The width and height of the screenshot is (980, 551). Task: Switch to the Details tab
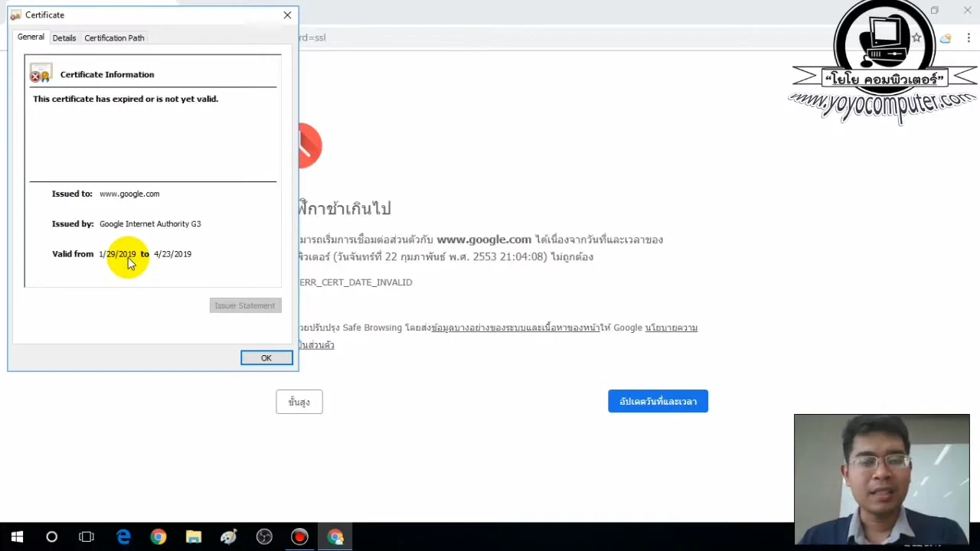point(64,37)
